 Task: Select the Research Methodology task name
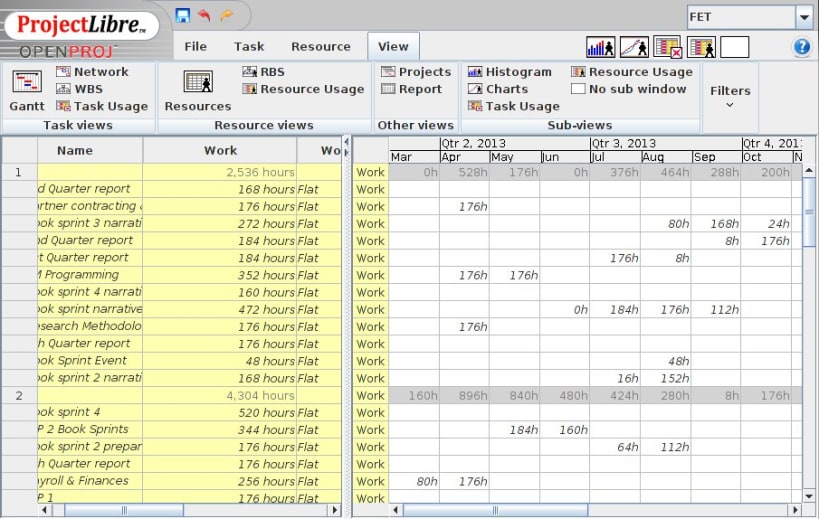90,326
